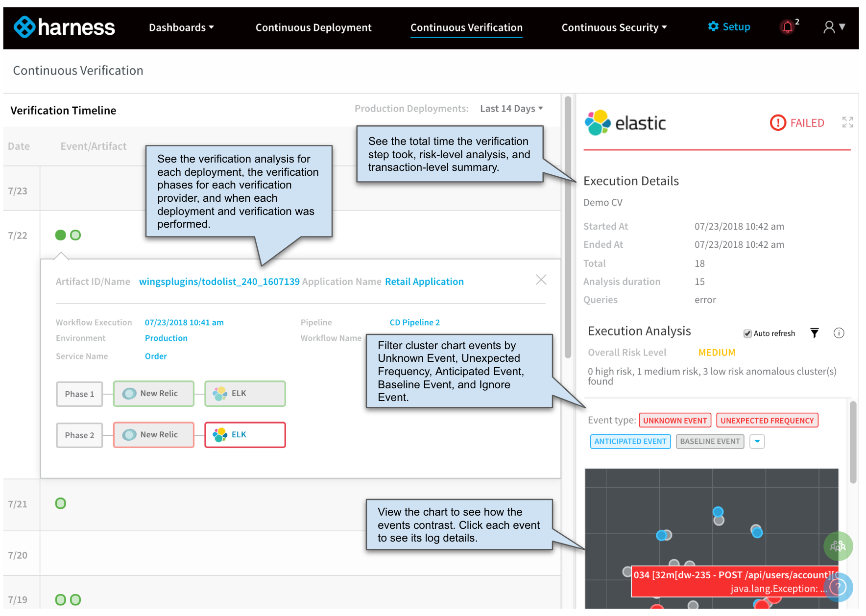
Task: Click the FAILED status icon
Action: pyautogui.click(x=778, y=123)
